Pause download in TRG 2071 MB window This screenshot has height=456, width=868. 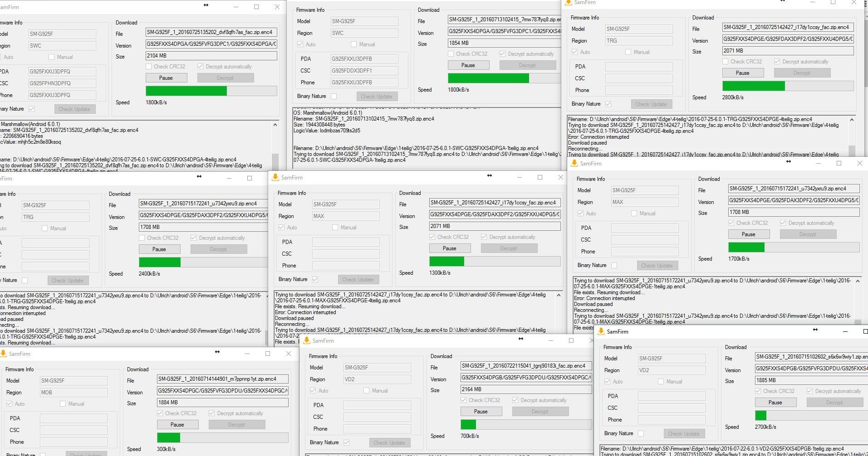[743, 73]
